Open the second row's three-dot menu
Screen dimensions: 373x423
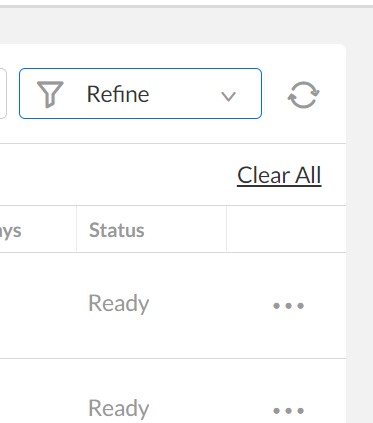click(x=288, y=410)
